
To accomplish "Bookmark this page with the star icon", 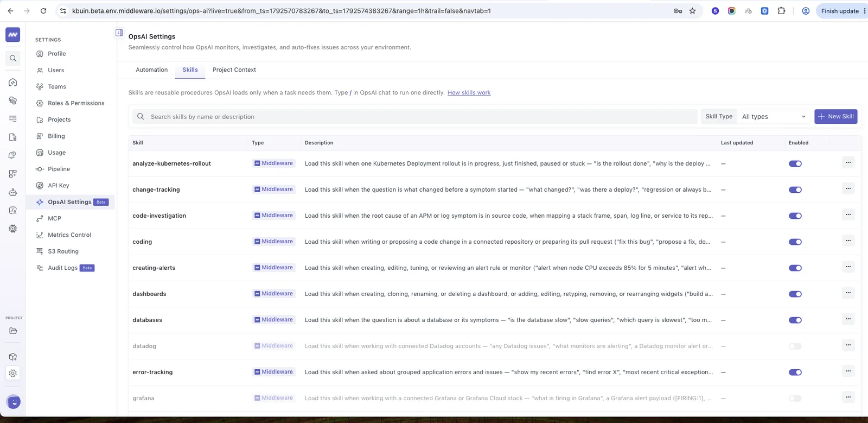I will coord(693,11).
